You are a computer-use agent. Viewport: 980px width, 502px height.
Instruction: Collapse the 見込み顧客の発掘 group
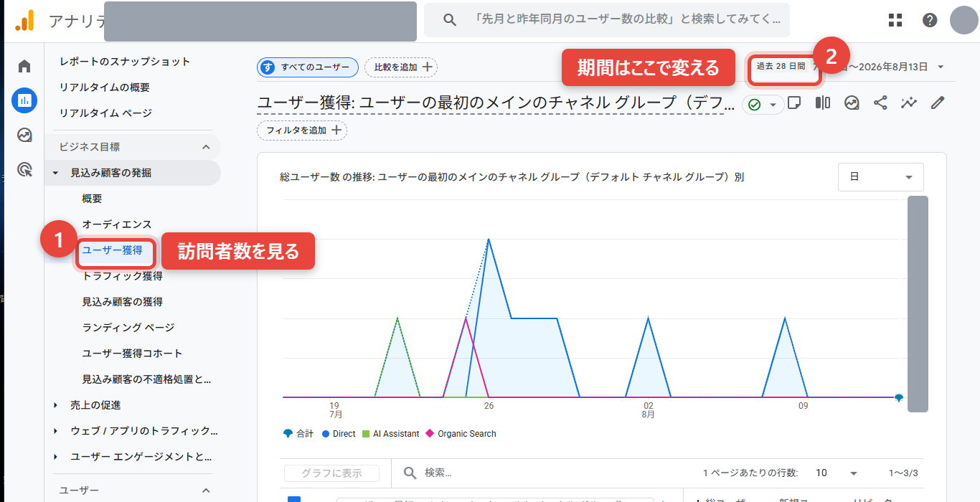coord(56,173)
